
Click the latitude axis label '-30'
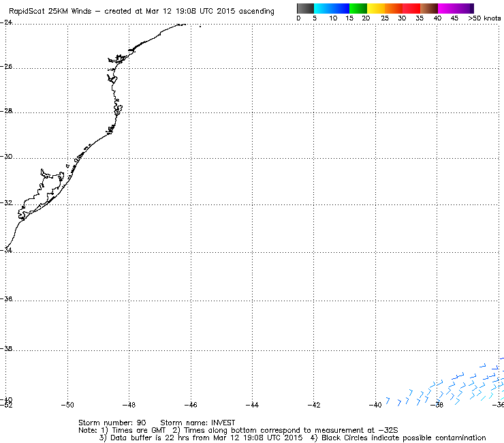(x=6, y=157)
